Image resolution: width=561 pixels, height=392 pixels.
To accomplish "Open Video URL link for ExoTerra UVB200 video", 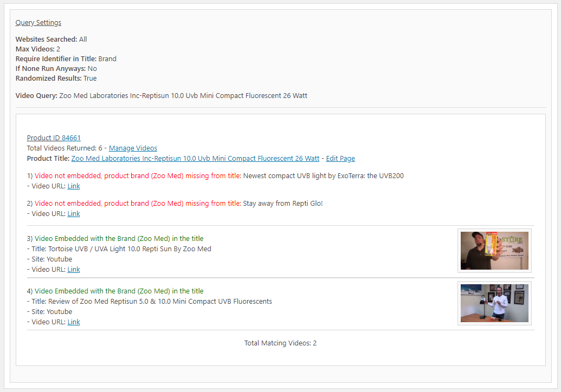I will (x=74, y=186).
